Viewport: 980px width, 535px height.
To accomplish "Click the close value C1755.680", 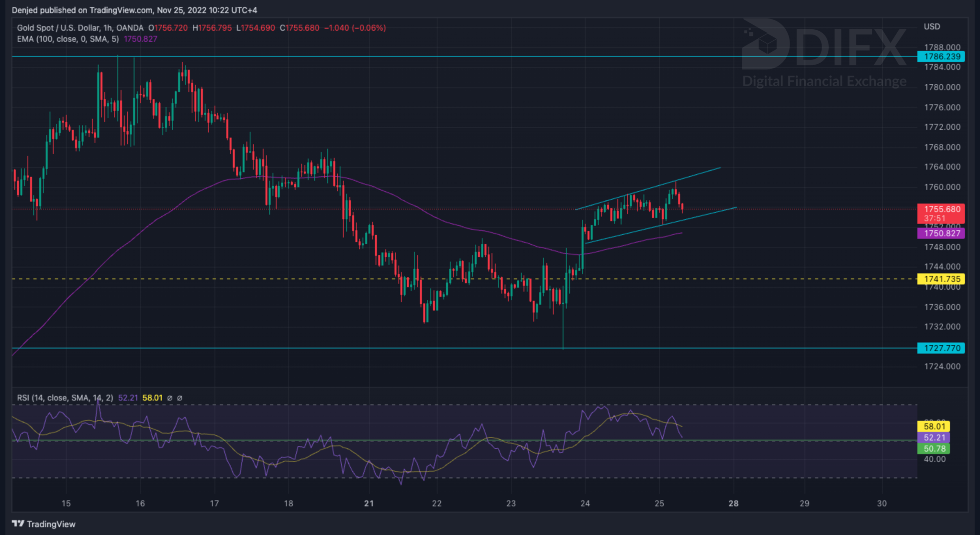I will click(300, 28).
